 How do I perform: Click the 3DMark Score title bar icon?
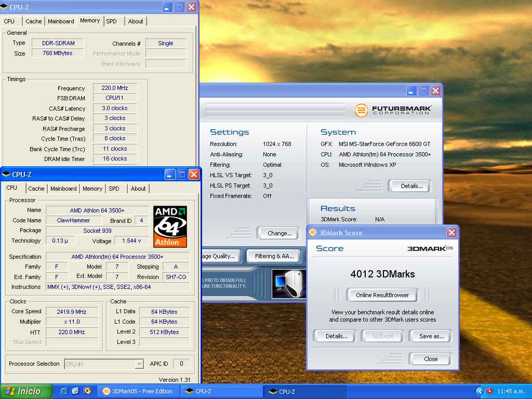[313, 233]
